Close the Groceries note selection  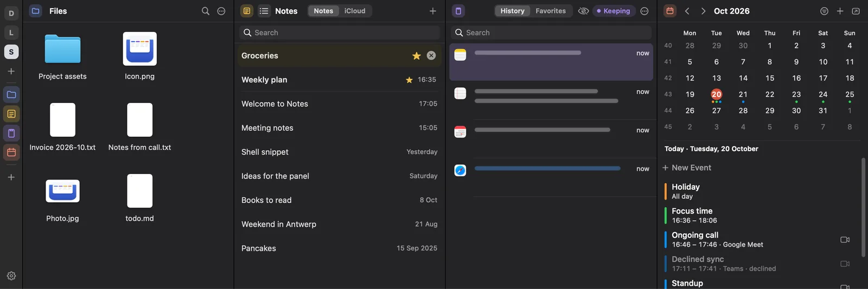pyautogui.click(x=431, y=55)
